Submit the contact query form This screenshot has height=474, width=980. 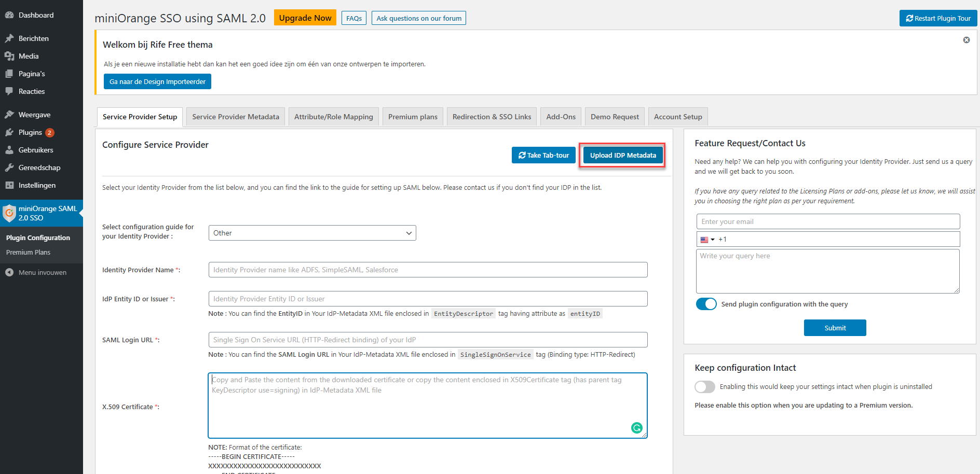click(835, 328)
